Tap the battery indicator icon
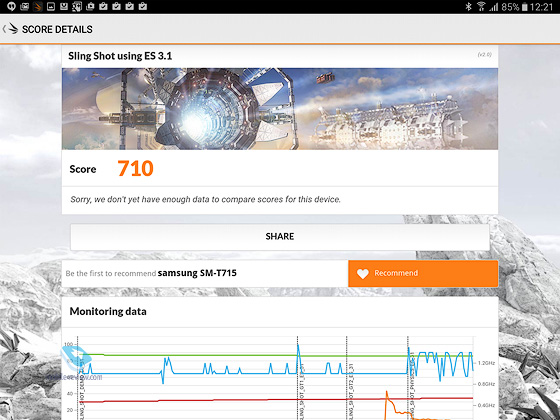Screen dimensions: 560x420 pyautogui.click(x=525, y=6)
